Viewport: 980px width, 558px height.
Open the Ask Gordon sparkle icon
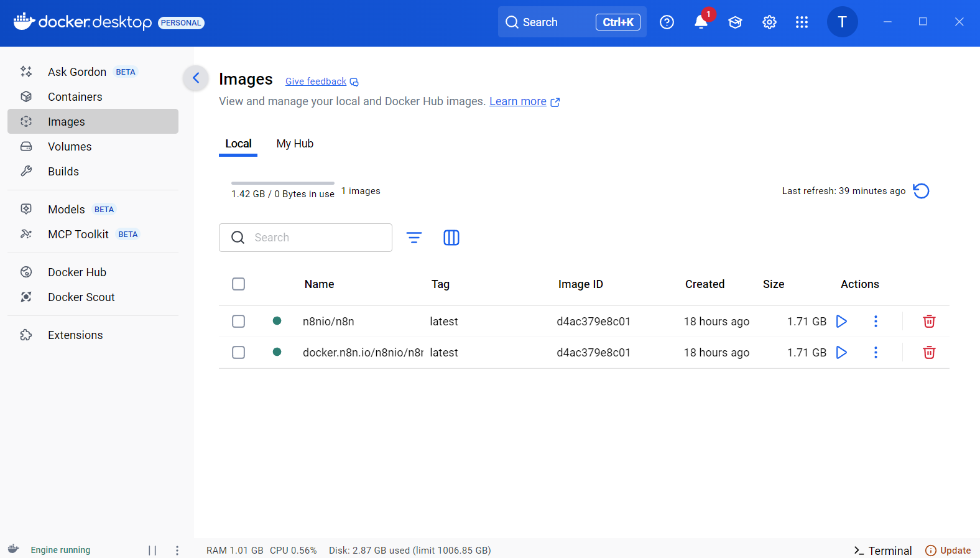click(x=26, y=72)
